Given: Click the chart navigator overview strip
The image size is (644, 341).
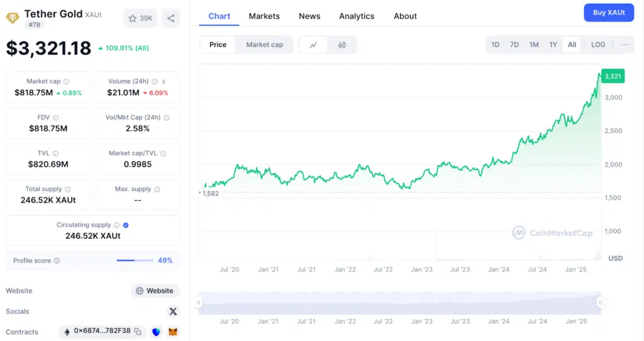Looking at the screenshot, I should pos(399,303).
